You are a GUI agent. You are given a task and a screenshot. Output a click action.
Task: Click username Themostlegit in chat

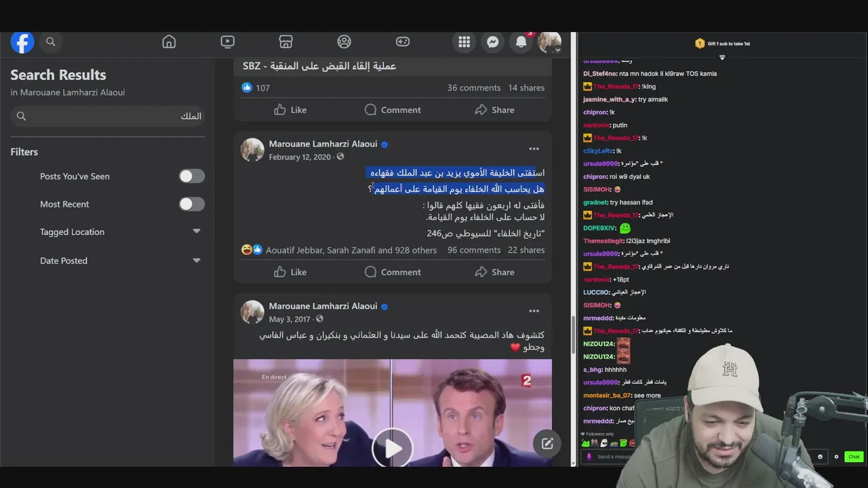[x=603, y=241]
